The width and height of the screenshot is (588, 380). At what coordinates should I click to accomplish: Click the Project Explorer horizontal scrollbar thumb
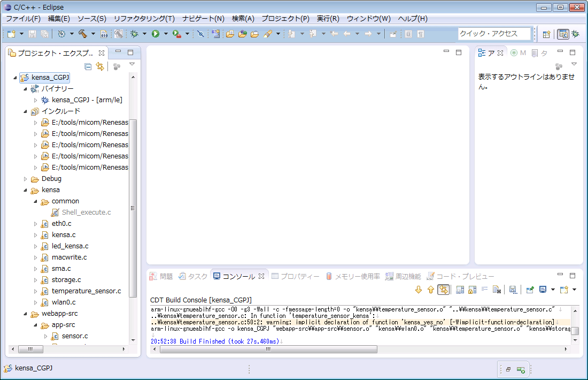coord(30,349)
